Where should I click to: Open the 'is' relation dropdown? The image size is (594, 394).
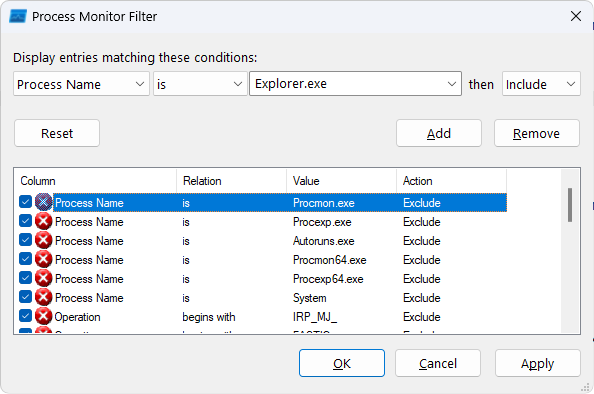tap(200, 84)
